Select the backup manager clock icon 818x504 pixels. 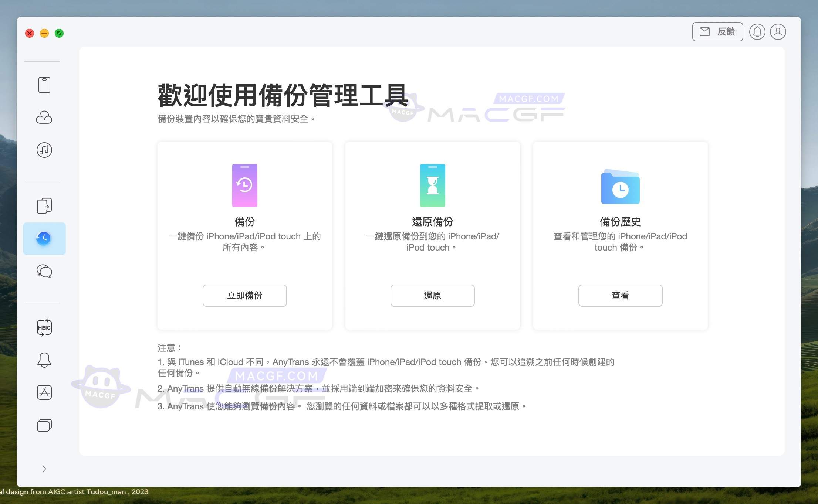(44, 238)
